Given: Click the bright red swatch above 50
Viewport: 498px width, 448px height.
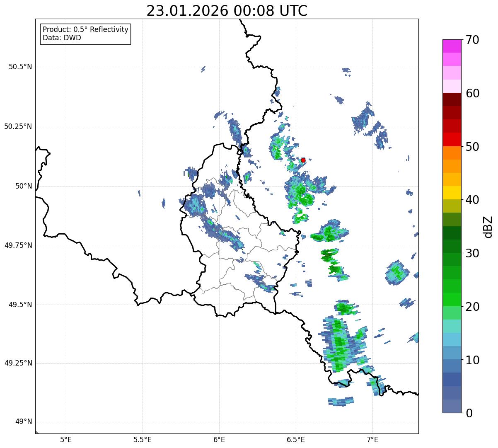Looking at the screenshot, I should 452,140.
